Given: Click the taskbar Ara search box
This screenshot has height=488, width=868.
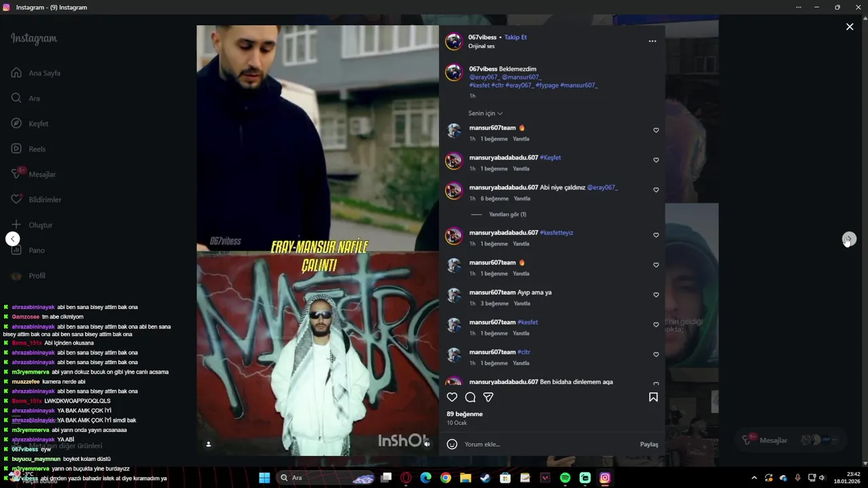Looking at the screenshot, I should (327, 478).
